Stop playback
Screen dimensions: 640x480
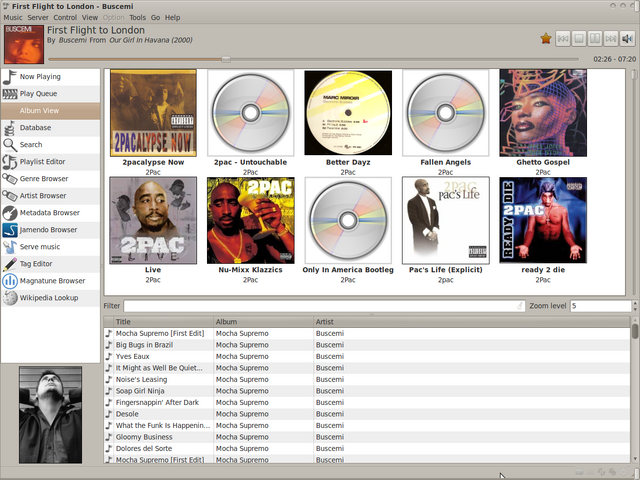coord(579,39)
